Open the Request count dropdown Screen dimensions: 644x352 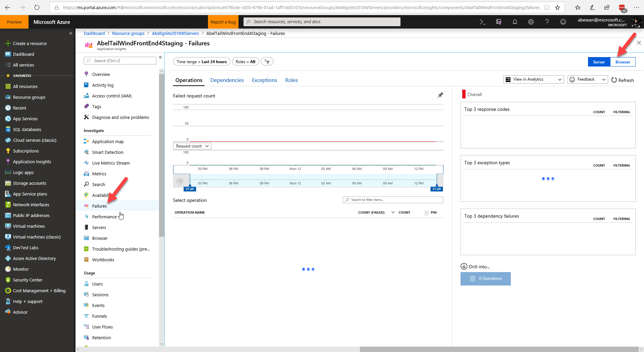(192, 146)
